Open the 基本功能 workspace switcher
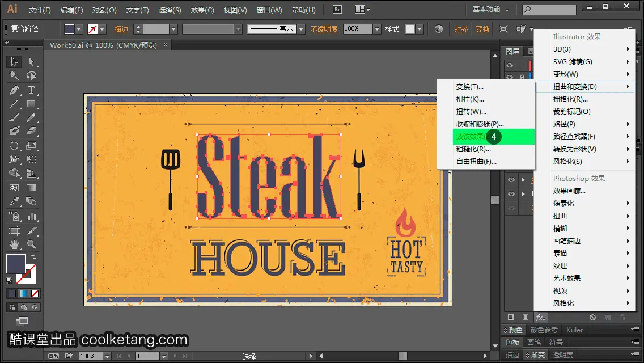 (x=490, y=9)
